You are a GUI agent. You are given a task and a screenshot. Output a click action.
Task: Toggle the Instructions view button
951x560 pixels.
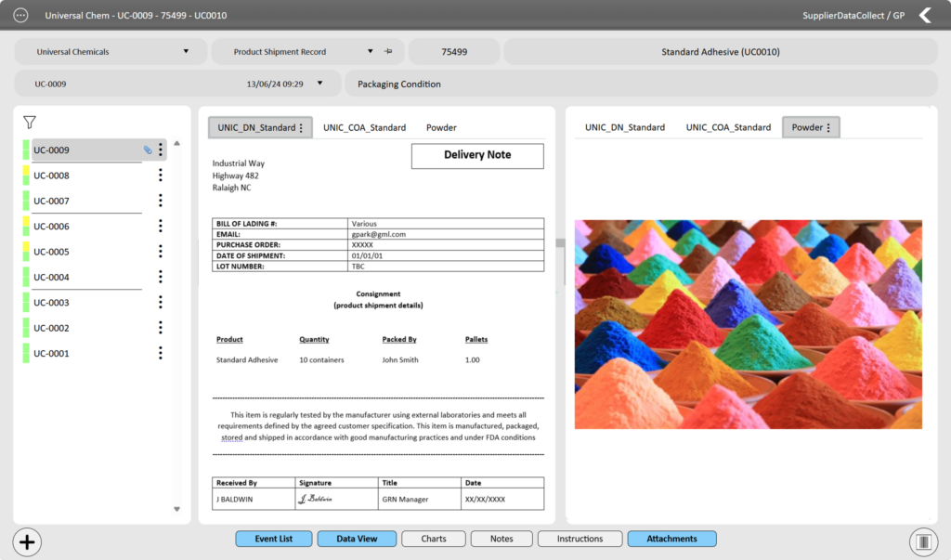580,539
